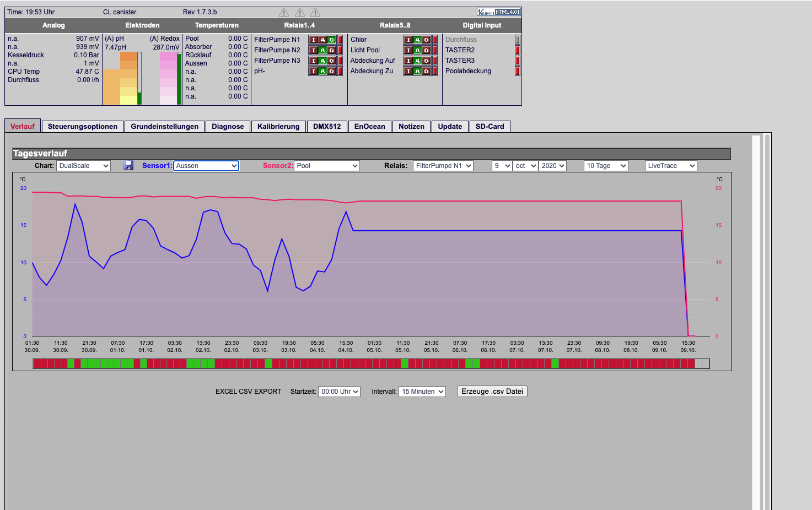Open Intervall dropdown showing 15 Minuten
The height and width of the screenshot is (510, 812).
click(422, 392)
